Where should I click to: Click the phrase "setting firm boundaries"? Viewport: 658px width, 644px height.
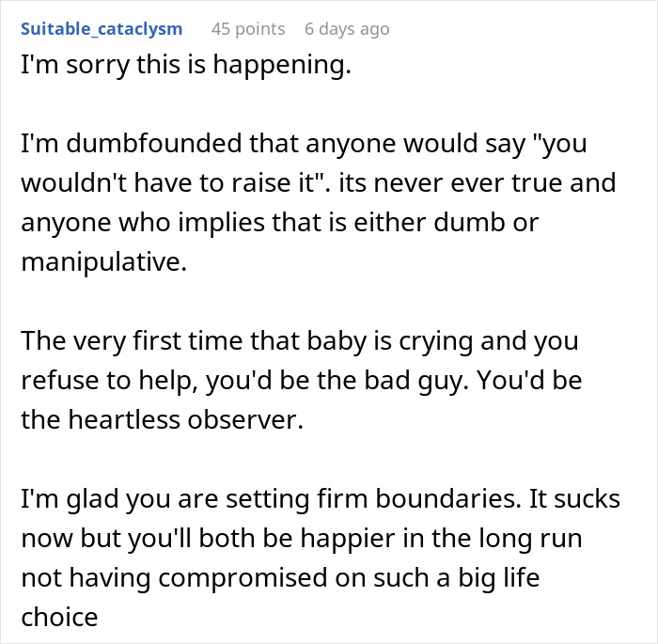[x=371, y=498]
